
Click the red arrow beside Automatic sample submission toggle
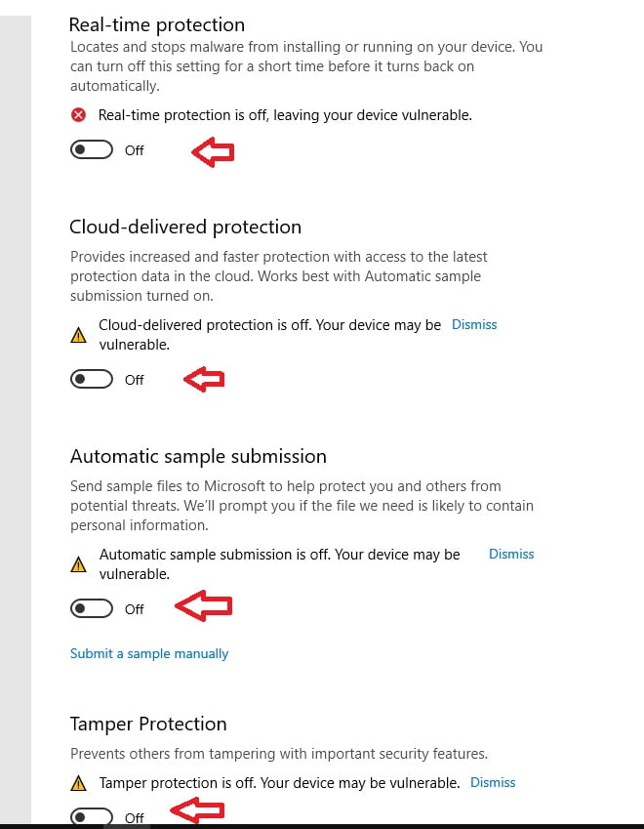[x=203, y=606]
